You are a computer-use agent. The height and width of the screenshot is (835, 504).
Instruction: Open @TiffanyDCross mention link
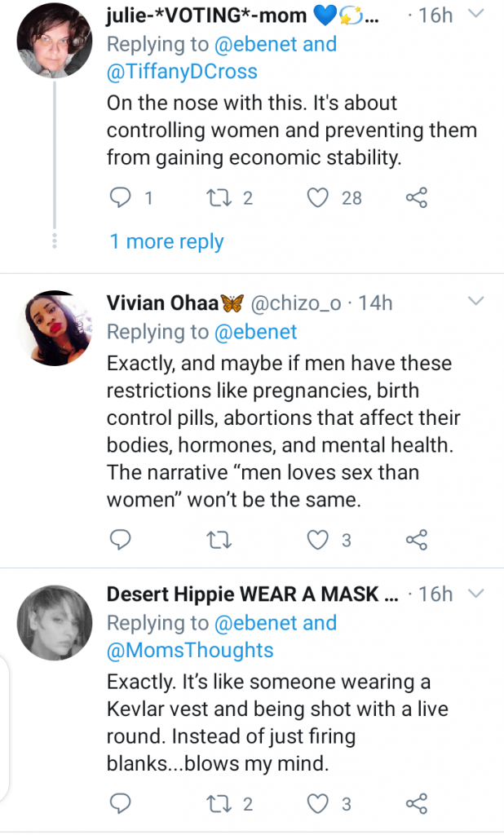[182, 71]
